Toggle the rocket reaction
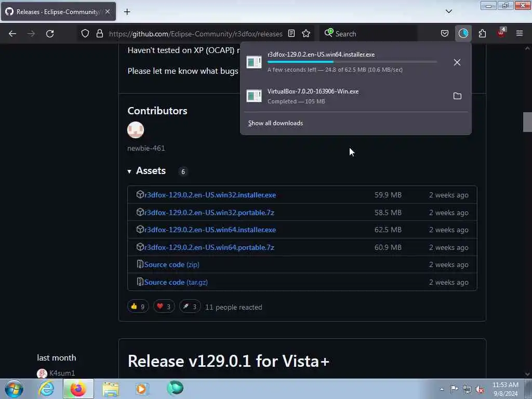 (x=190, y=307)
